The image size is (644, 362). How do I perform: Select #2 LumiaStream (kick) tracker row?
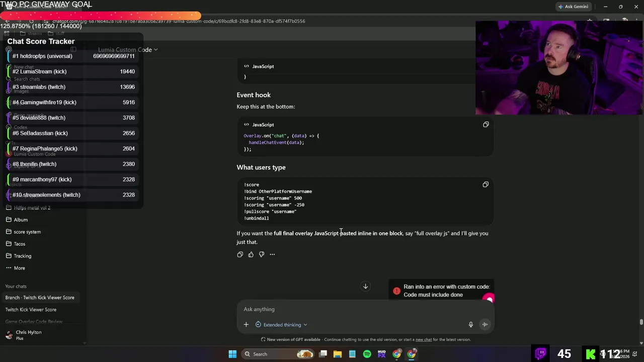(x=73, y=71)
